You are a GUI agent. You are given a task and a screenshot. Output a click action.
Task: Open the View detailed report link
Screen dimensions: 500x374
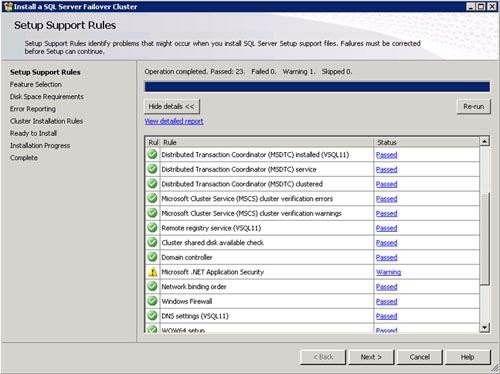(174, 121)
